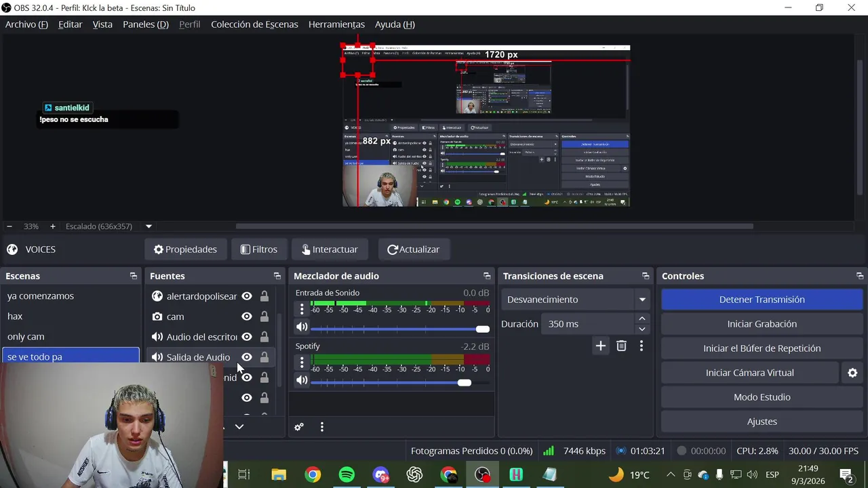Lock the alertardopolisear source

(264, 296)
